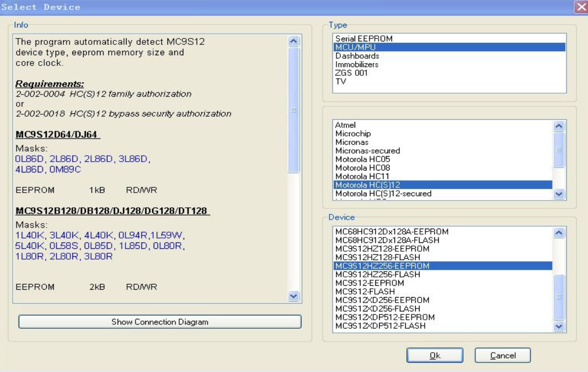Click Info panel scroll down arrow

pos(294,296)
